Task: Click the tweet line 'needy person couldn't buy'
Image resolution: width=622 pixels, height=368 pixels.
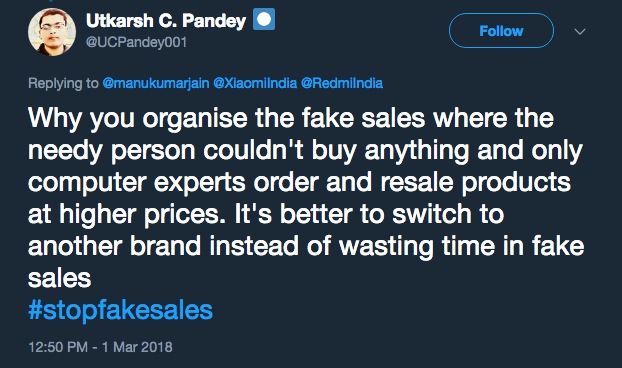Action: (x=192, y=151)
